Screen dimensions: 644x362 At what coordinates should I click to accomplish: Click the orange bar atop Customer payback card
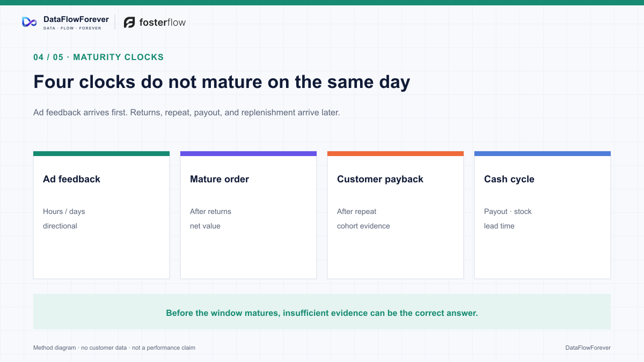click(396, 153)
